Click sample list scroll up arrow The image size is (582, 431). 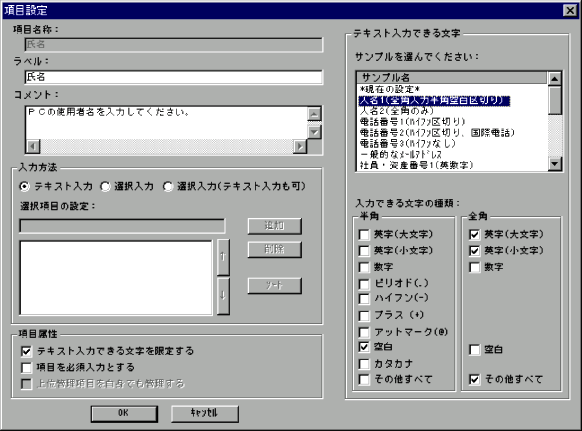click(555, 79)
